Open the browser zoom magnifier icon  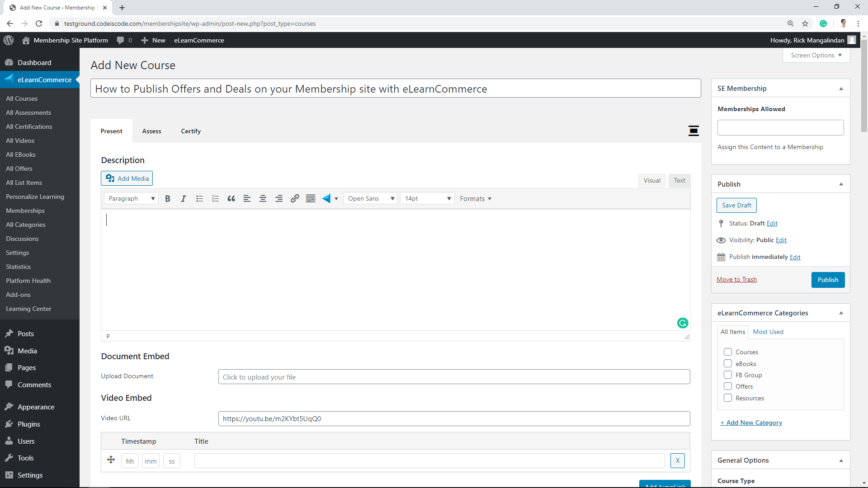(790, 23)
